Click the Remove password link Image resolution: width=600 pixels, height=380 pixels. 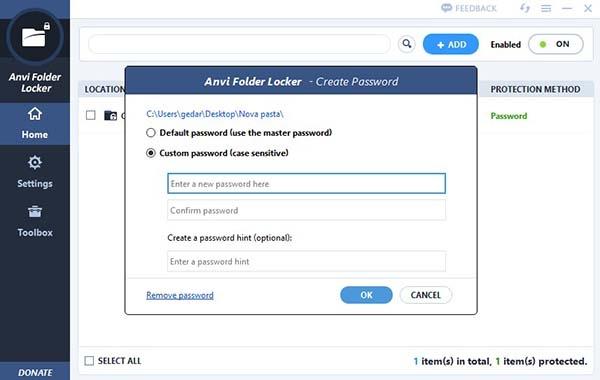coord(180,295)
